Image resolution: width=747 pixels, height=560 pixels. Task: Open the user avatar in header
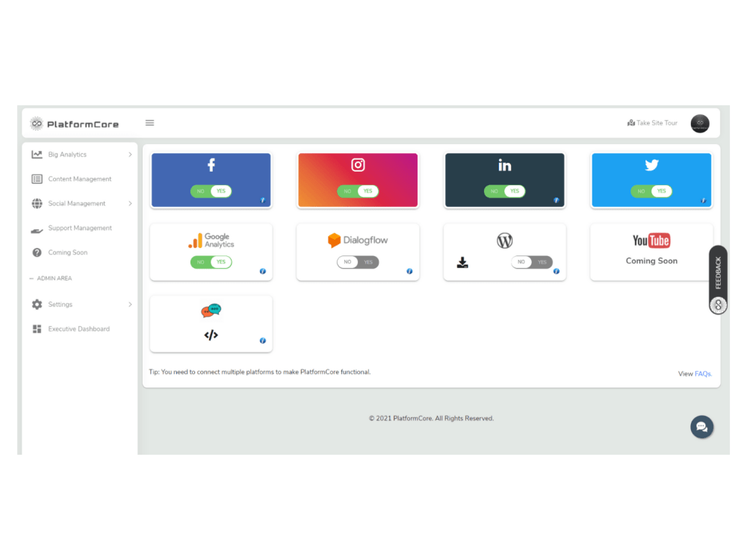[700, 123]
